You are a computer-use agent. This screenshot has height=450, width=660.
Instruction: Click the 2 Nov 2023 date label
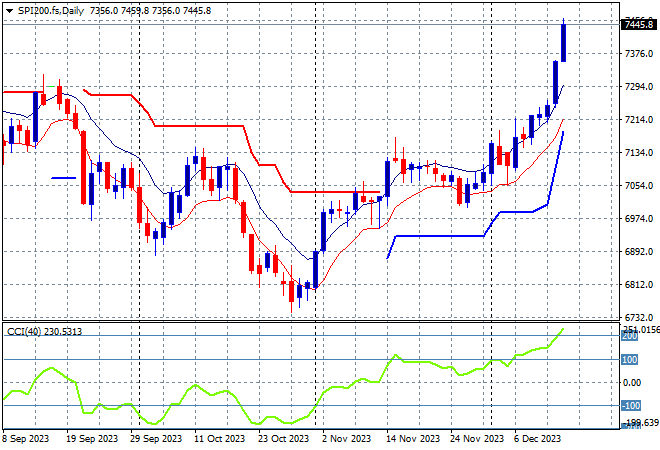346,438
